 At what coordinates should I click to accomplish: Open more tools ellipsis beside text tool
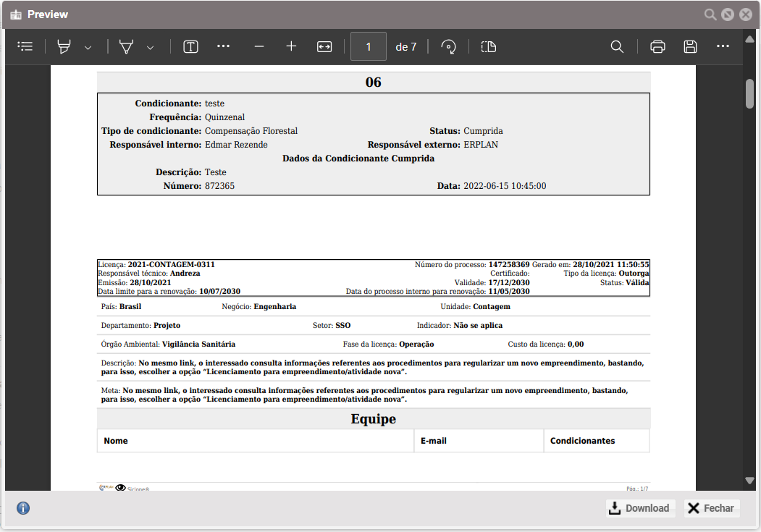point(223,46)
